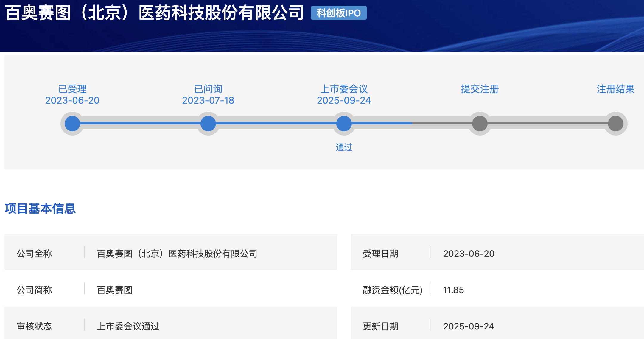The width and height of the screenshot is (644, 339).
Task: Open the 已问询 stage label
Action: tap(208, 88)
